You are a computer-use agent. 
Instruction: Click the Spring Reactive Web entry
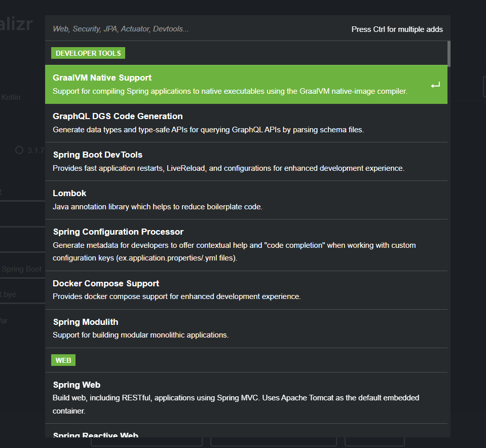point(246,431)
